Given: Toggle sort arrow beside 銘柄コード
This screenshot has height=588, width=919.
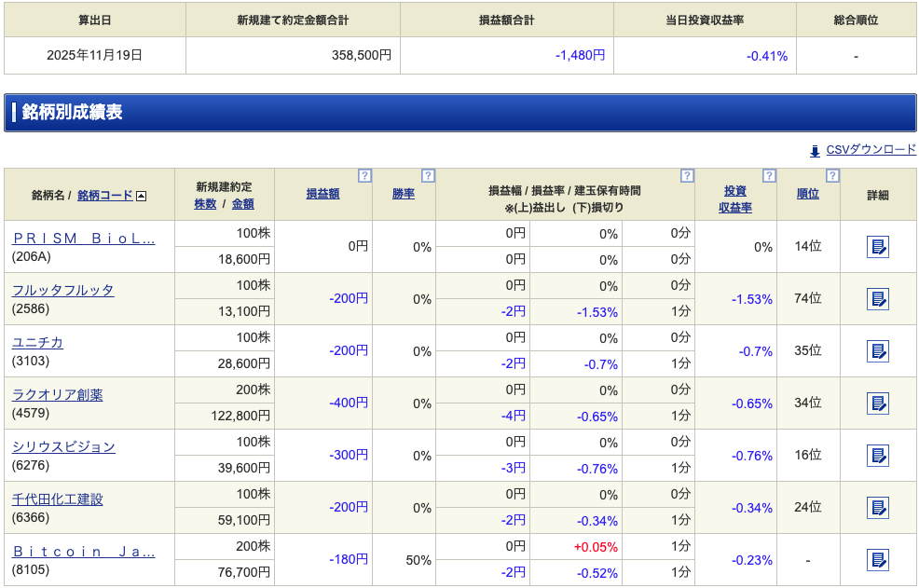Looking at the screenshot, I should point(142,196).
